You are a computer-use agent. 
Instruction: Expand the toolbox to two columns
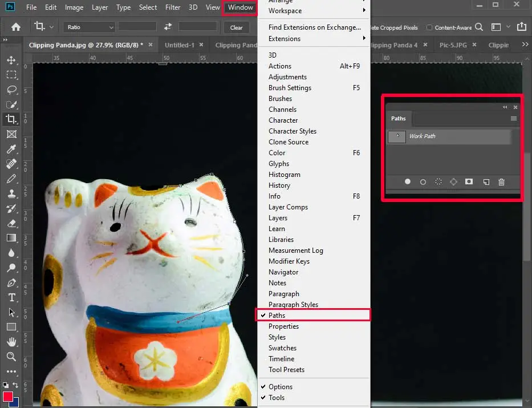(6, 40)
